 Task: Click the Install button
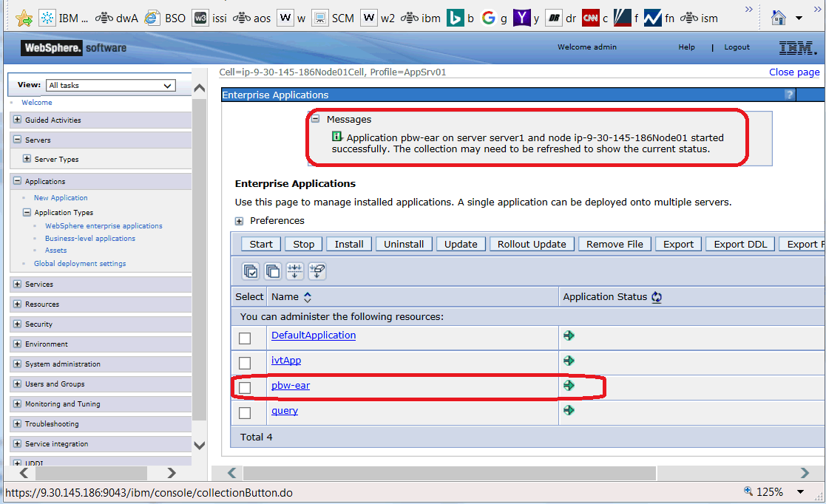(349, 245)
